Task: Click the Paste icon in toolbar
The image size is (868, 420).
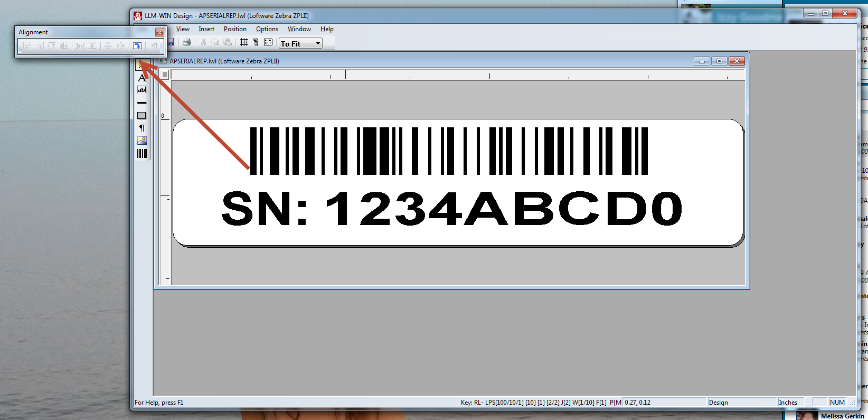Action: point(228,42)
